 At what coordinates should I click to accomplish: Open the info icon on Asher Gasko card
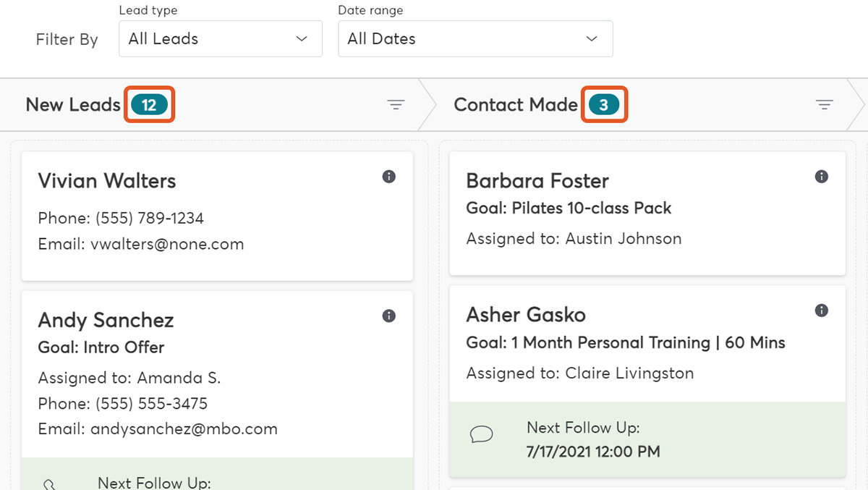pyautogui.click(x=821, y=311)
